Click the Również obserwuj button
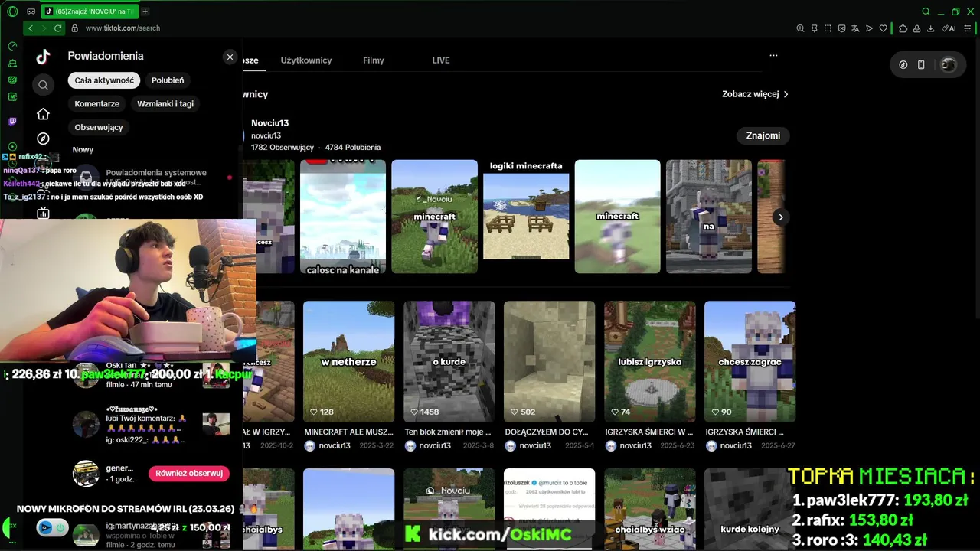The image size is (980, 551). (x=189, y=474)
